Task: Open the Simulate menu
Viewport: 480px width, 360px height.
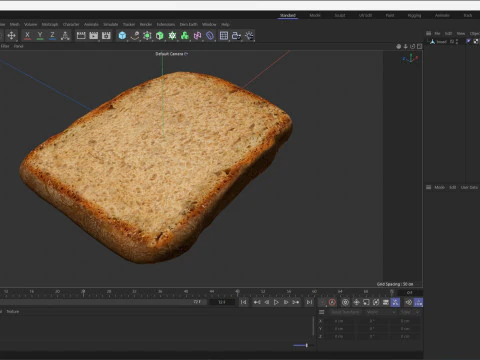Action: coord(111,24)
